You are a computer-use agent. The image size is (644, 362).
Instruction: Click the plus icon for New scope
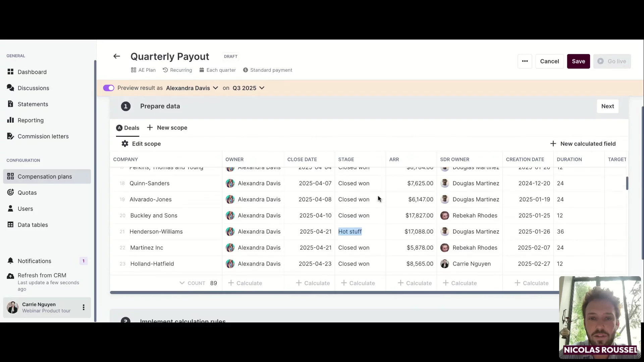pyautogui.click(x=150, y=128)
